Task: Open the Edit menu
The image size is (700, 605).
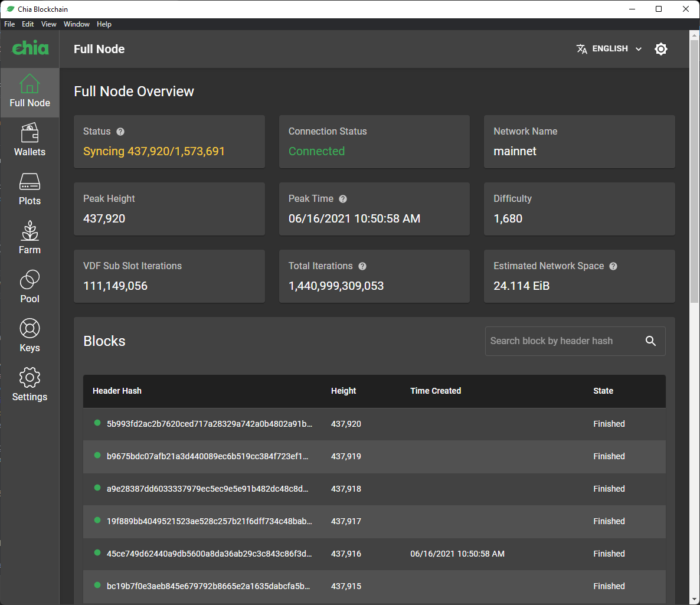Action: click(28, 24)
